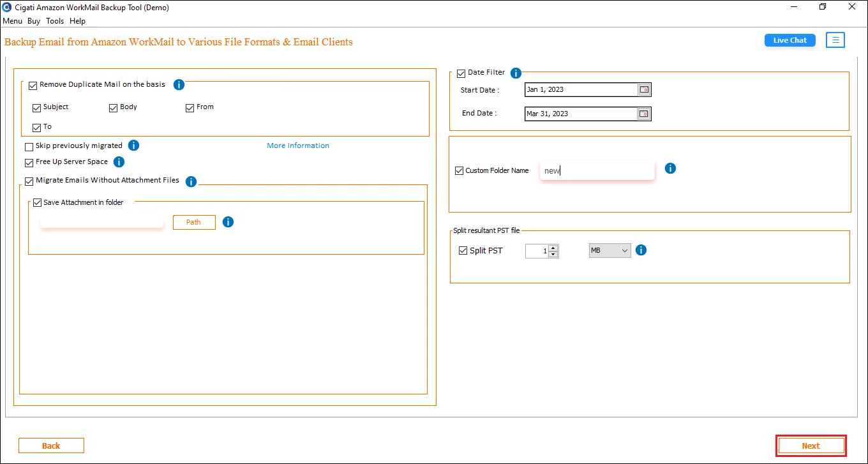The image size is (868, 464).
Task: Click the End Date field
Action: point(581,114)
